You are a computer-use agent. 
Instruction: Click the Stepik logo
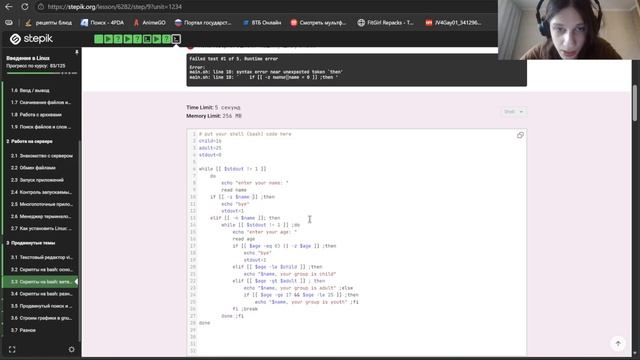tap(31, 39)
